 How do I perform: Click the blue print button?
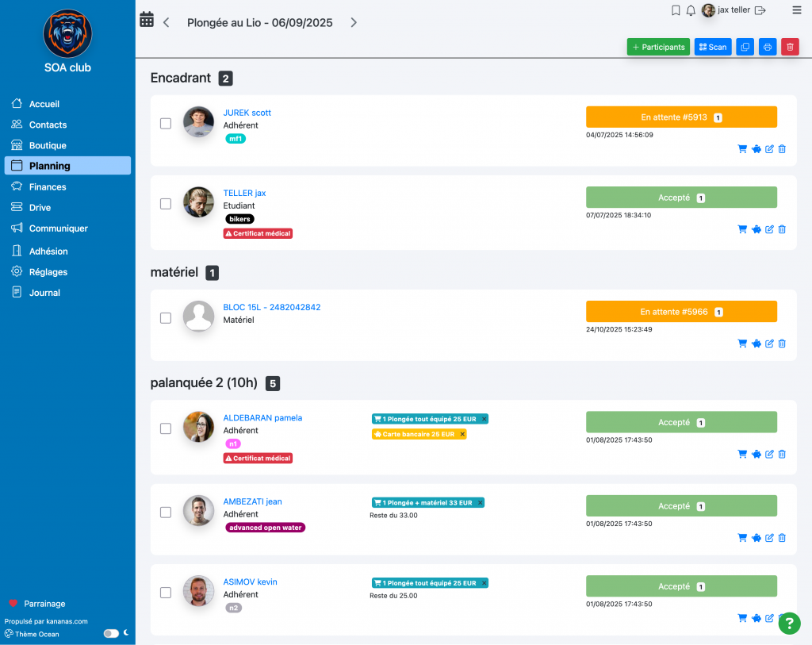click(768, 47)
